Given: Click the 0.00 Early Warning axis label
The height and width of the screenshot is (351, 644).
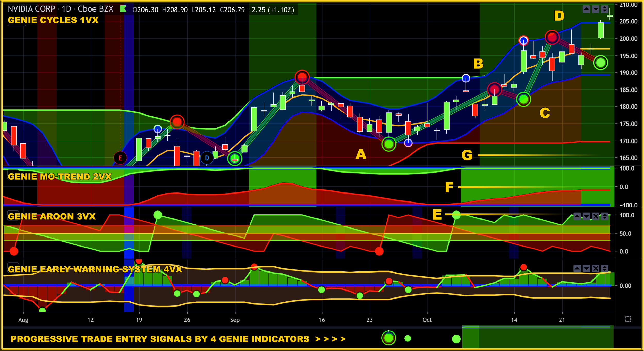Looking at the screenshot, I should 625,286.
